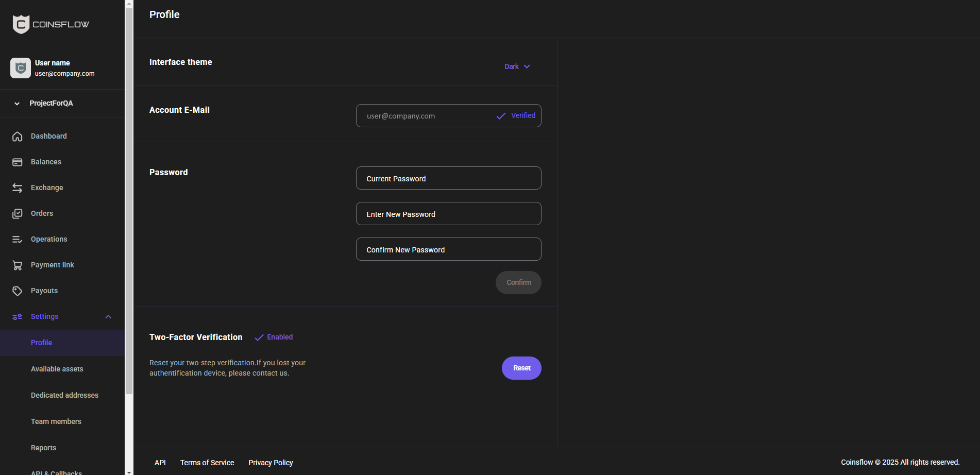Open the Dark theme dropdown
This screenshot has height=475, width=980.
[x=517, y=66]
